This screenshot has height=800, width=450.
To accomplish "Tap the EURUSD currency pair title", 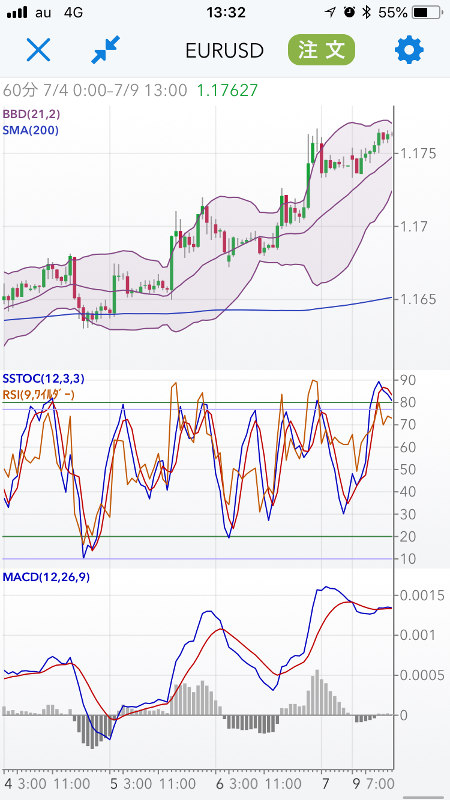I will 224,51.
